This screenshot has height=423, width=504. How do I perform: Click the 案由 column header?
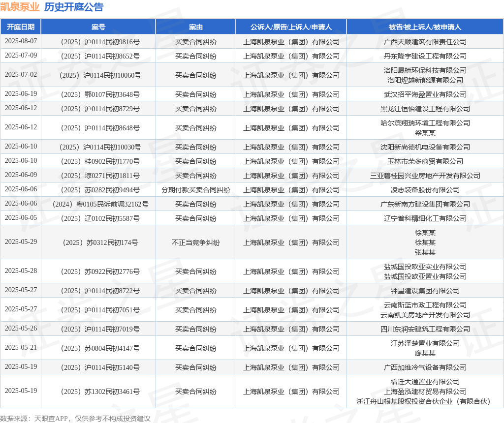(x=196, y=27)
